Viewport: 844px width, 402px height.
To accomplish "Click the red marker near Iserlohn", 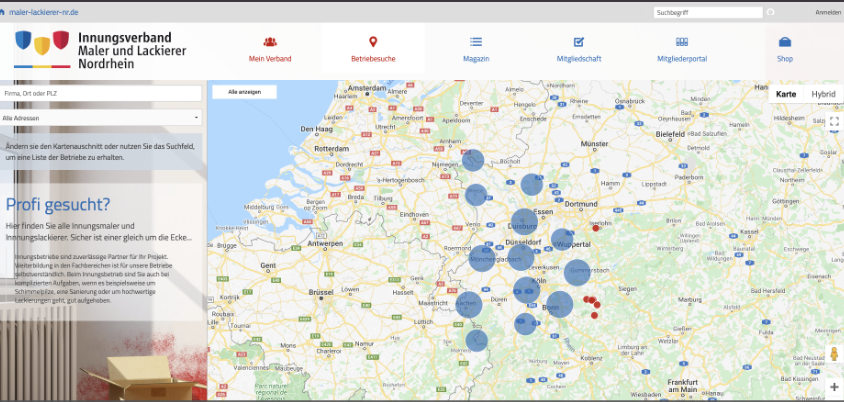I will pyautogui.click(x=596, y=228).
